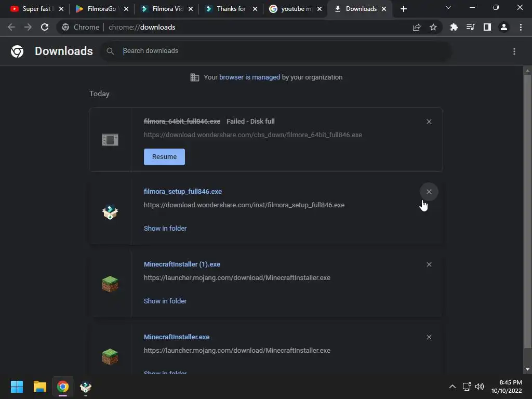Open a new tab with the plus button
The width and height of the screenshot is (532, 399).
[403, 9]
